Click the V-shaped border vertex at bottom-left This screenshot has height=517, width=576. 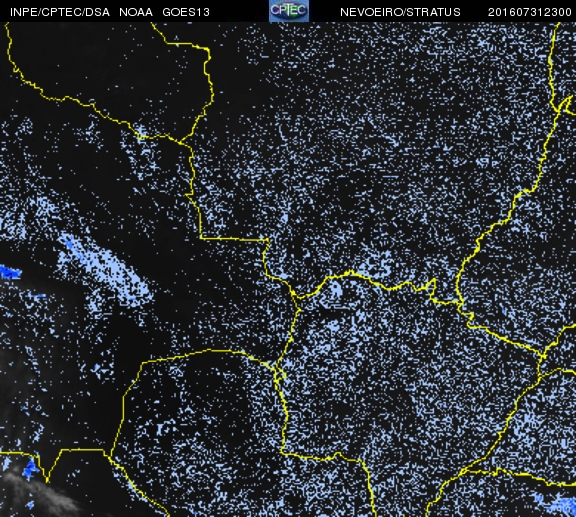pyautogui.click(x=47, y=481)
